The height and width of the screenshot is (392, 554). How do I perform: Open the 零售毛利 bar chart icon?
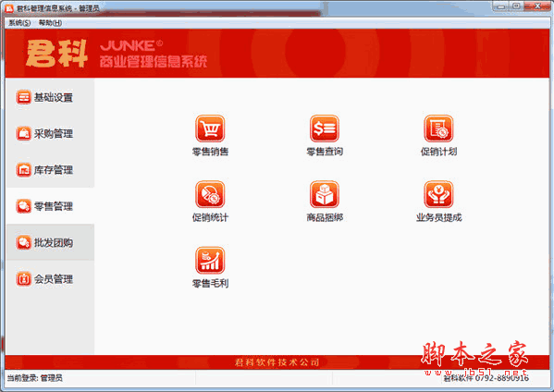(x=210, y=261)
